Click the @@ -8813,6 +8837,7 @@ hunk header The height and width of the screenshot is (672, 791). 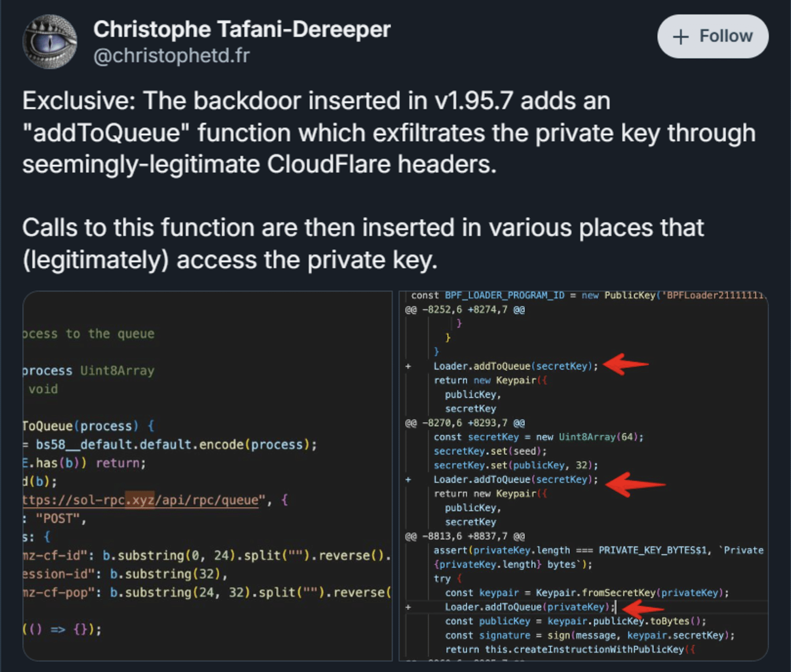click(464, 536)
